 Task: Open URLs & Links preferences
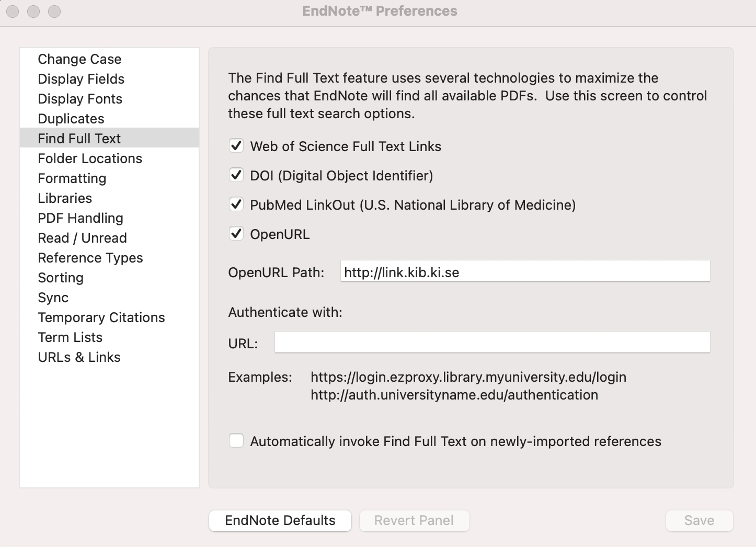tap(109, 357)
